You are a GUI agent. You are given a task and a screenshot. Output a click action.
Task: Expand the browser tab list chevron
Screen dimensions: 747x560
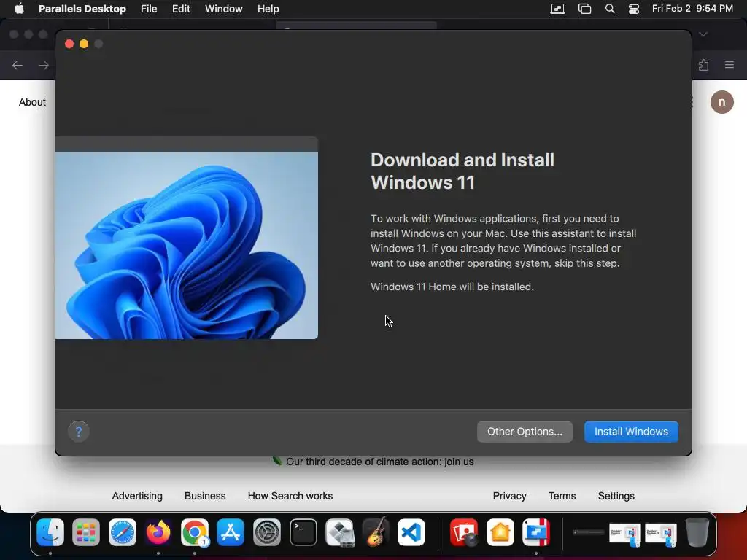(703, 34)
